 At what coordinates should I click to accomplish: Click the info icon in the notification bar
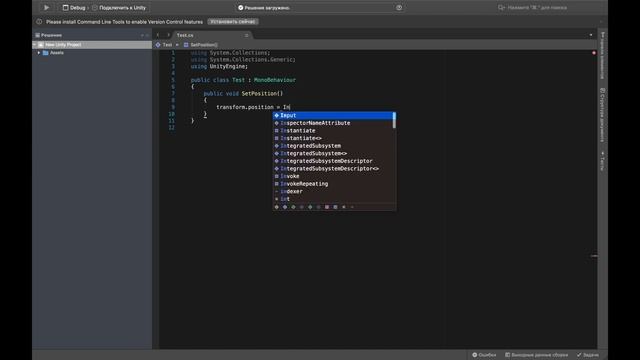(39, 22)
